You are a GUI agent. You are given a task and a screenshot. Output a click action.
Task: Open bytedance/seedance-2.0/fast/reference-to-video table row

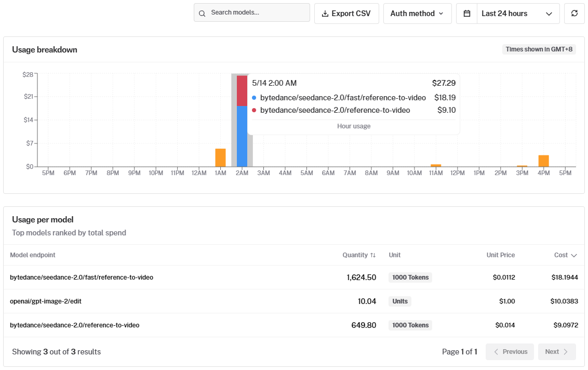(294, 277)
